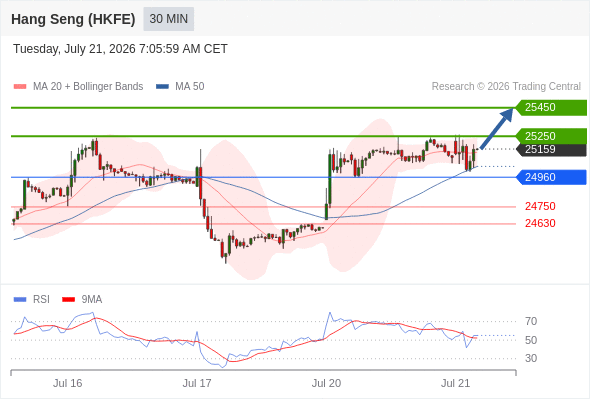Click the Jul 16 date label
Viewport: 590px width, 400px height.
tap(67, 383)
